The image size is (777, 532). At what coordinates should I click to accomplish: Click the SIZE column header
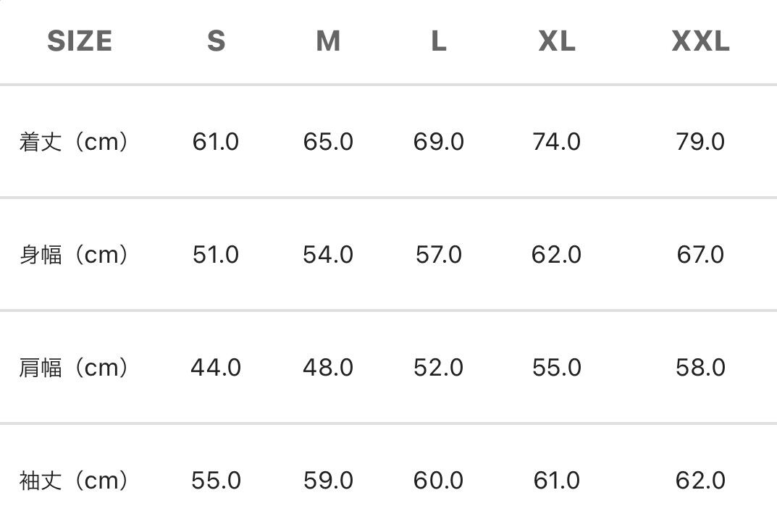coord(80,41)
